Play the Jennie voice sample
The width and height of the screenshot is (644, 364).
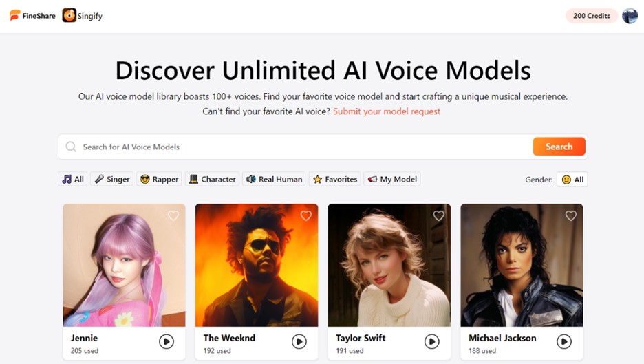tap(167, 341)
